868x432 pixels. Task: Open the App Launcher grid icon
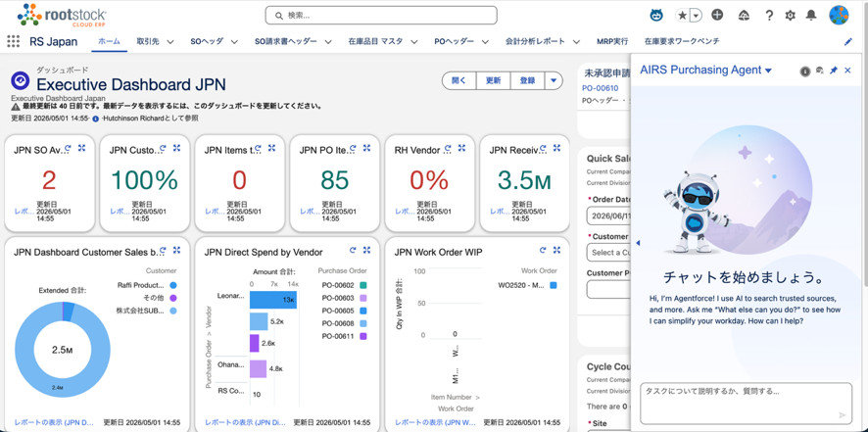point(14,41)
